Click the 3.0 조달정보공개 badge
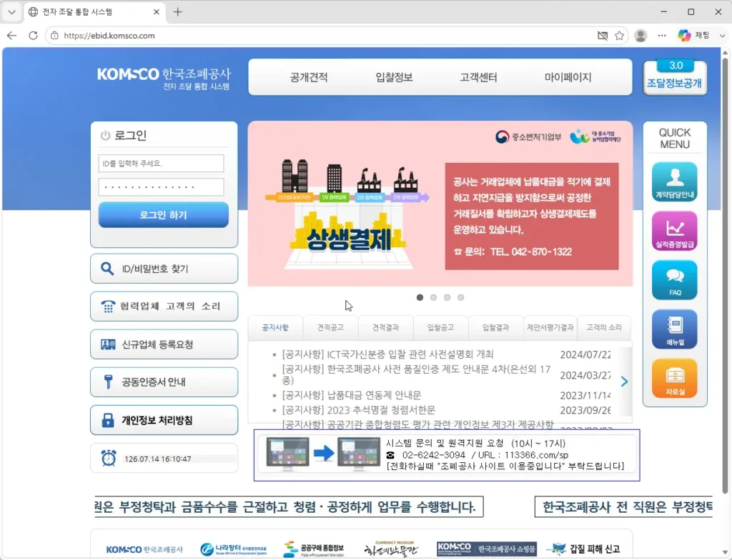This screenshot has width=732, height=560. (675, 77)
